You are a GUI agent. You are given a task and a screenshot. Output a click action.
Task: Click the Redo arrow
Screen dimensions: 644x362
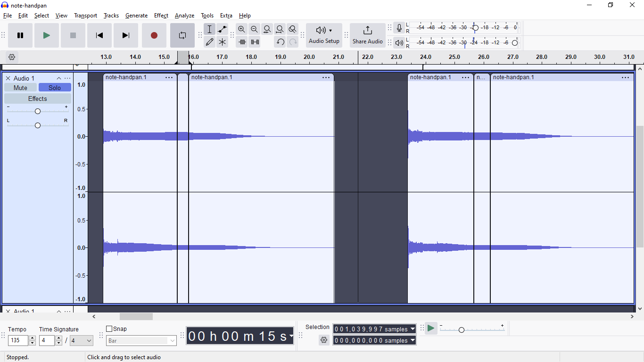click(293, 42)
